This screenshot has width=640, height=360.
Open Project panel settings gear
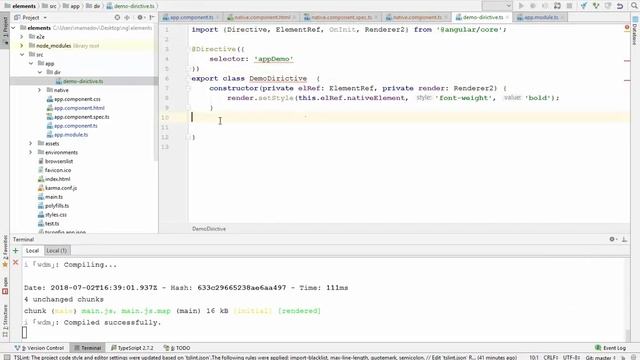pos(140,18)
